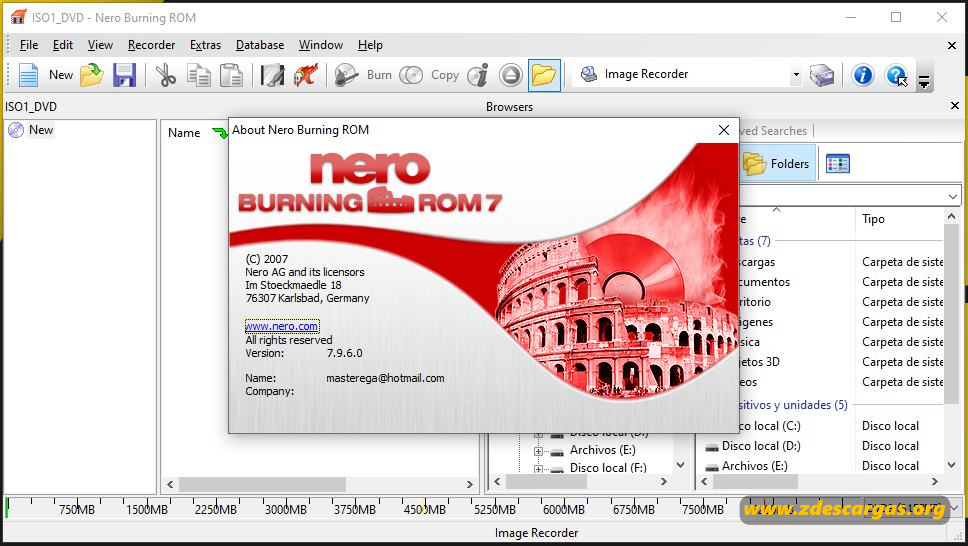Collapse the Dispositivos y unidades (5) group

pyautogui.click(x=793, y=405)
